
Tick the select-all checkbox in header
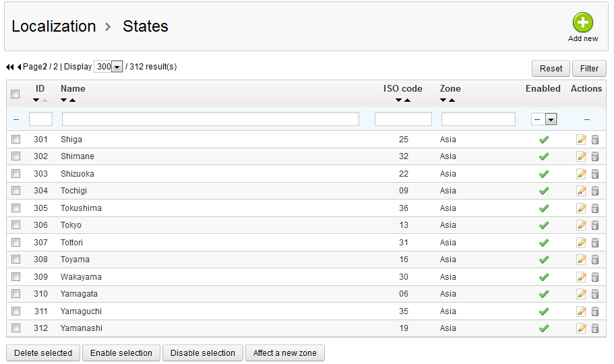[16, 94]
